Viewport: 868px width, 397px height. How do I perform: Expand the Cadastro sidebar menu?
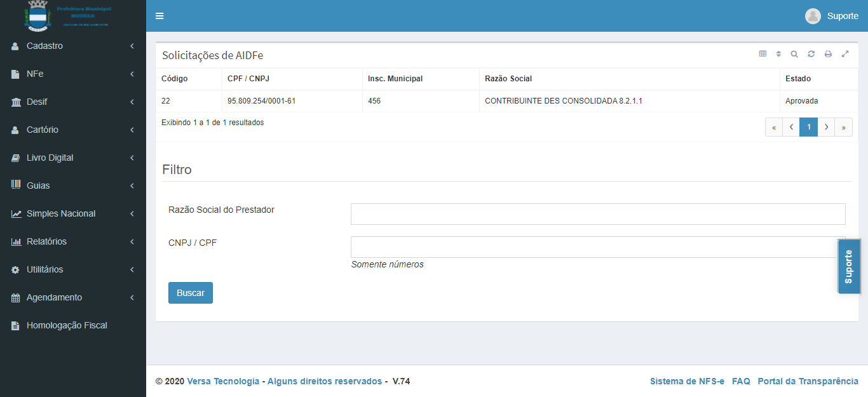(73, 46)
